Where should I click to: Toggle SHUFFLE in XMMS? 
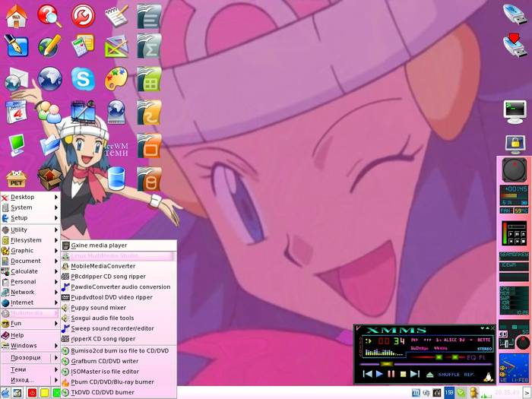point(448,375)
